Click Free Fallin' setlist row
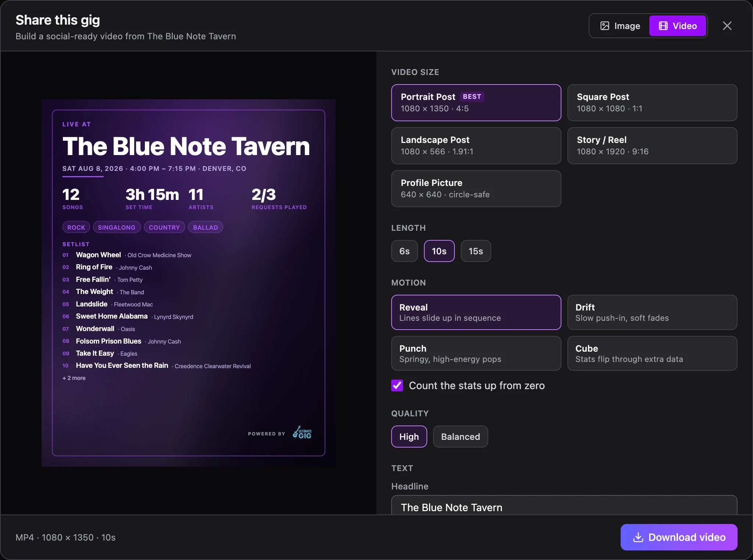 [103, 280]
